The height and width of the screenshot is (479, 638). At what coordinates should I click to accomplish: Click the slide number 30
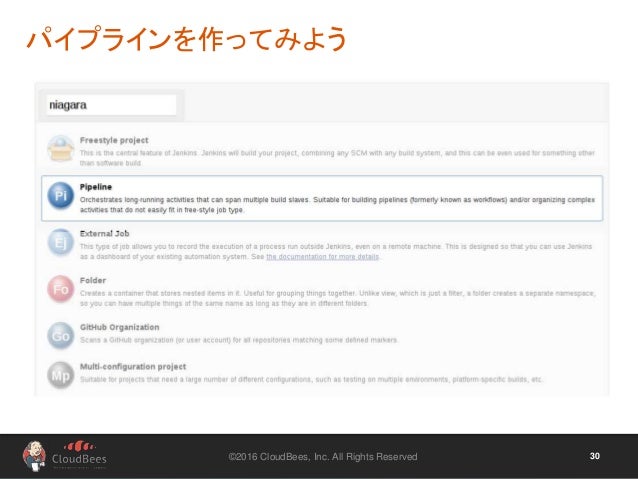594,456
